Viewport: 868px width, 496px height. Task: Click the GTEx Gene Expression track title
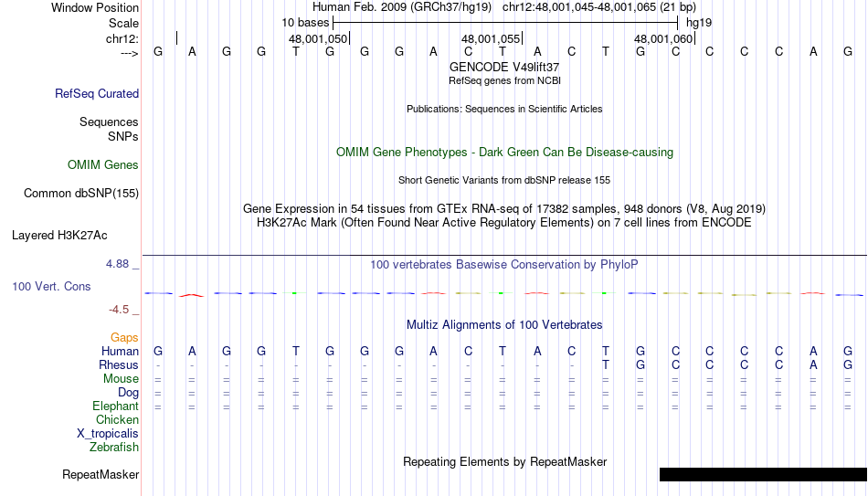[x=504, y=208]
